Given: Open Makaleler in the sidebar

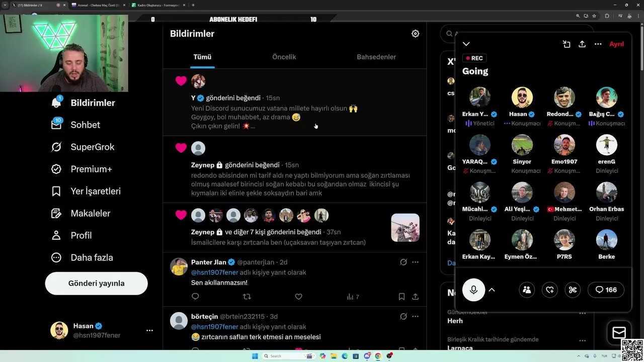Looking at the screenshot, I should pyautogui.click(x=80, y=213).
